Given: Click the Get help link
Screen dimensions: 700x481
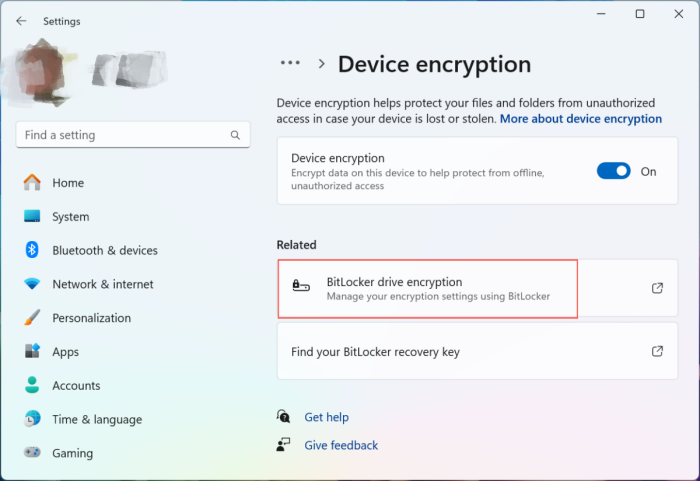Looking at the screenshot, I should [326, 417].
